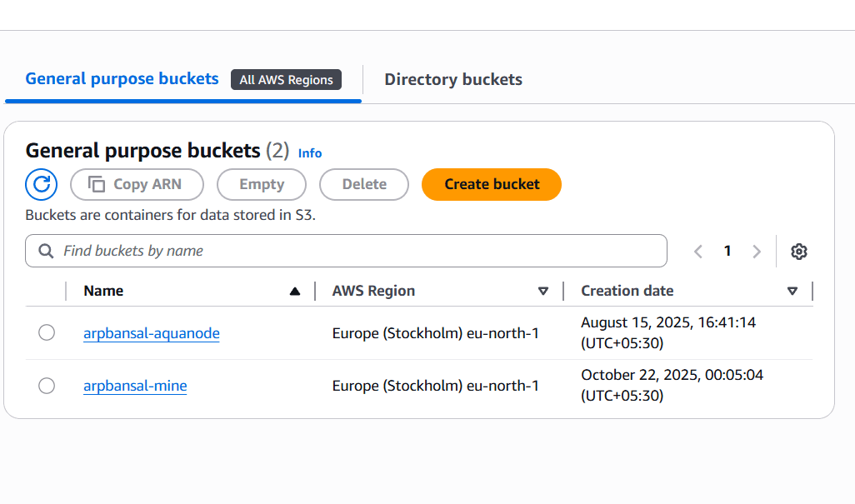Screen dimensions: 855x504
Task: Click the magnifier icon in search box
Action: (46, 251)
